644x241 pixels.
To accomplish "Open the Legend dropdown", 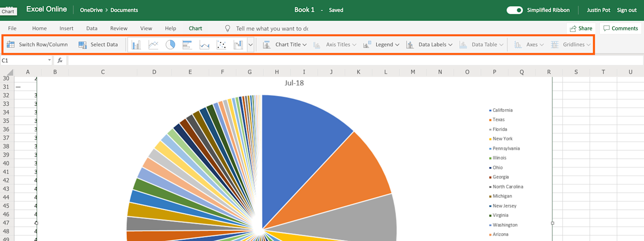I will pyautogui.click(x=381, y=45).
